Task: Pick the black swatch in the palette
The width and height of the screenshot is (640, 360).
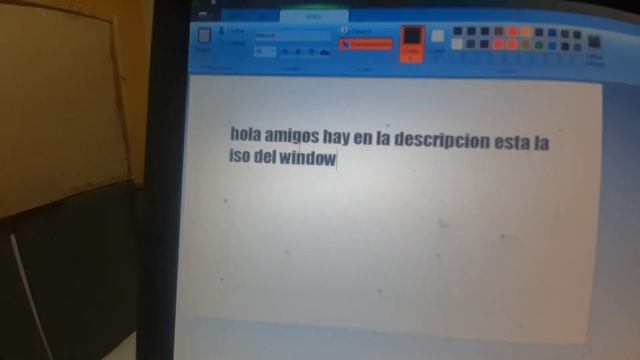Action: coord(458,31)
